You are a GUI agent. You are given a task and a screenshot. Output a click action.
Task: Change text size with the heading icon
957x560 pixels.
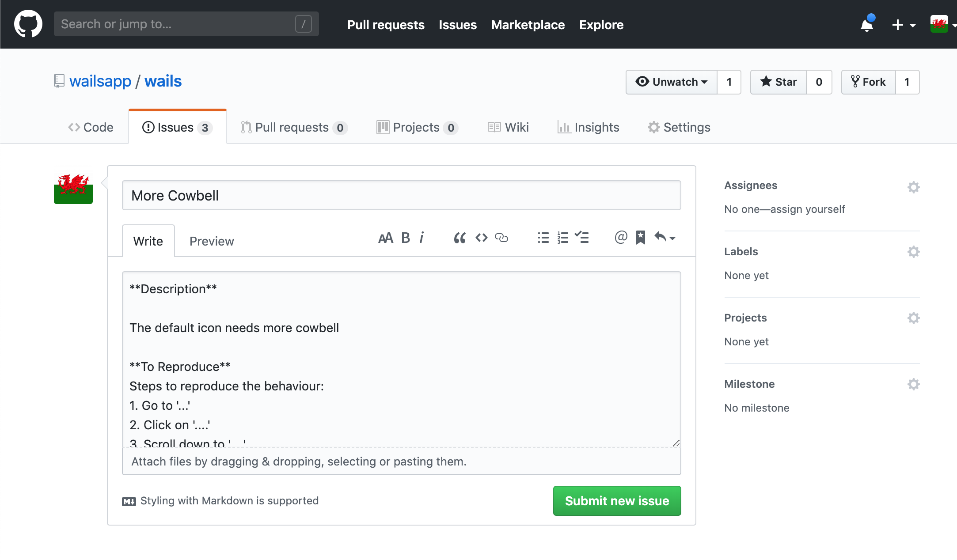click(386, 238)
